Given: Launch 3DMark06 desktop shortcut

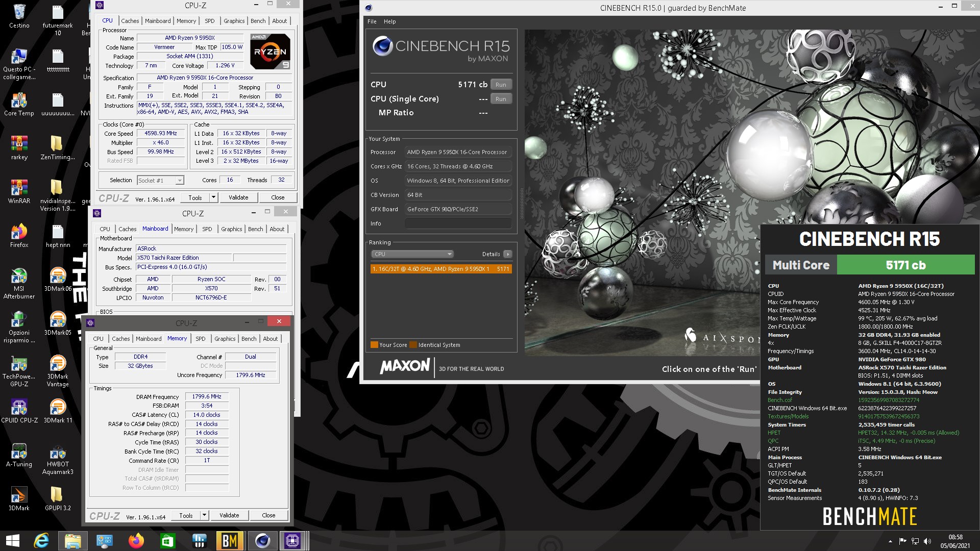Looking at the screenshot, I should [58, 280].
